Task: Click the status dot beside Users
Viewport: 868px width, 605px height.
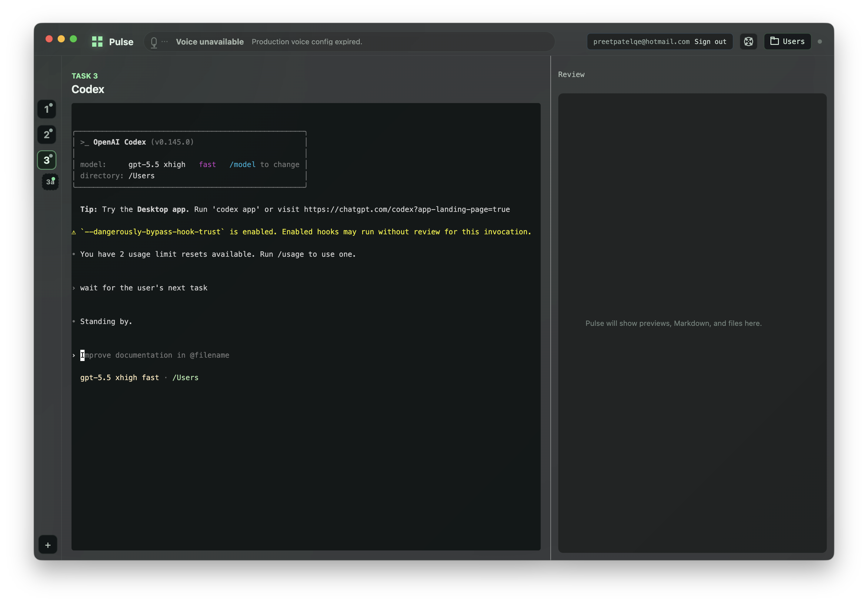Action: tap(820, 42)
